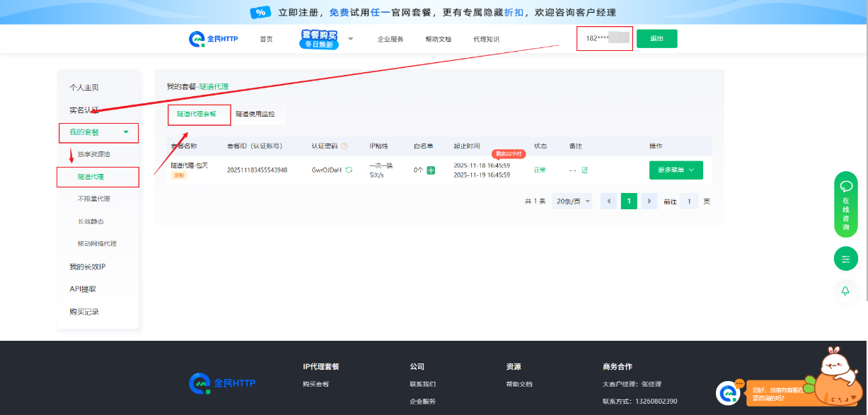Select 隧道代理 in the sidebar menu

(x=96, y=177)
